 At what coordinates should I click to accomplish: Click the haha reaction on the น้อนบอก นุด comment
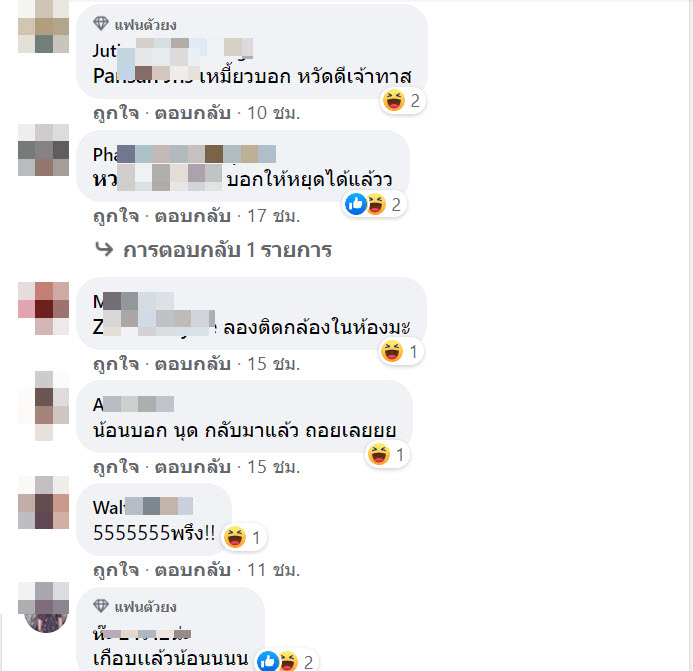(388, 455)
